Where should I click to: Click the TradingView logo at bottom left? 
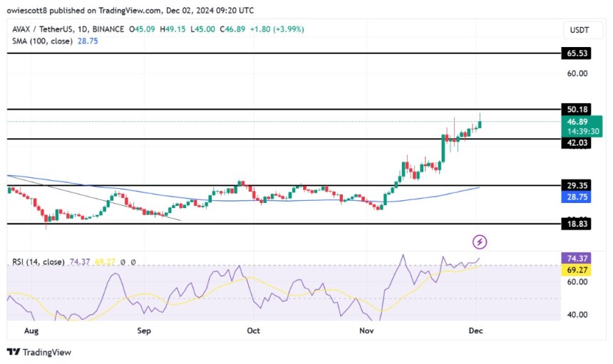[x=38, y=352]
